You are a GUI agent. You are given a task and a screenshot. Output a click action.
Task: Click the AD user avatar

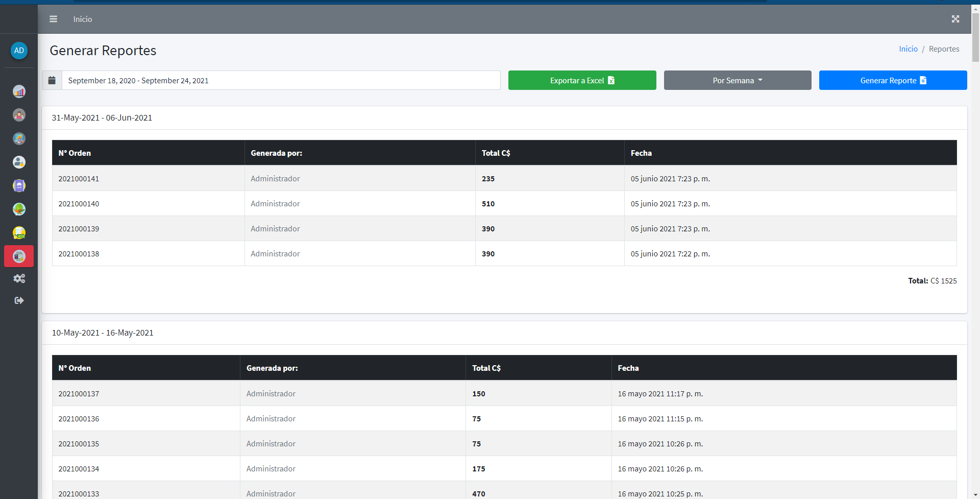click(19, 51)
